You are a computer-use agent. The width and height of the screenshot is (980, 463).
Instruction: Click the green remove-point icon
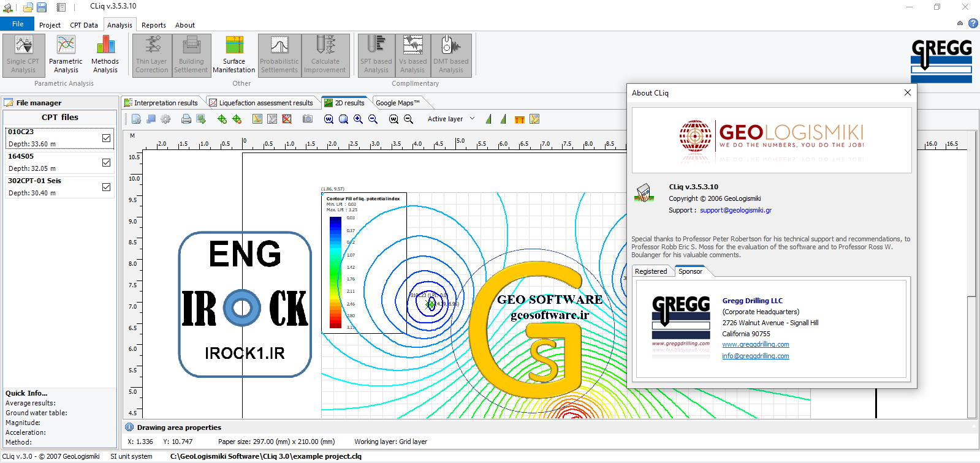pyautogui.click(x=237, y=119)
